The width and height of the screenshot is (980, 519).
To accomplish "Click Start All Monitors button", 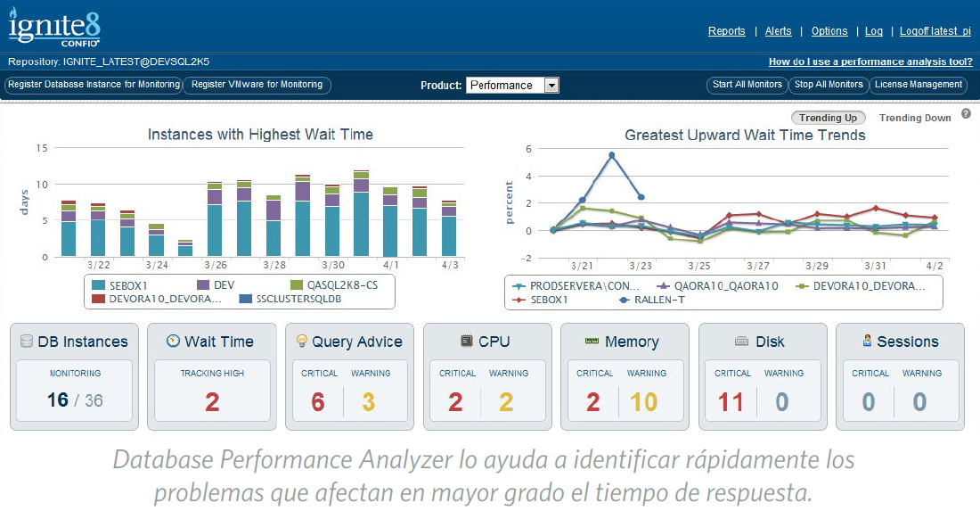I will click(747, 85).
